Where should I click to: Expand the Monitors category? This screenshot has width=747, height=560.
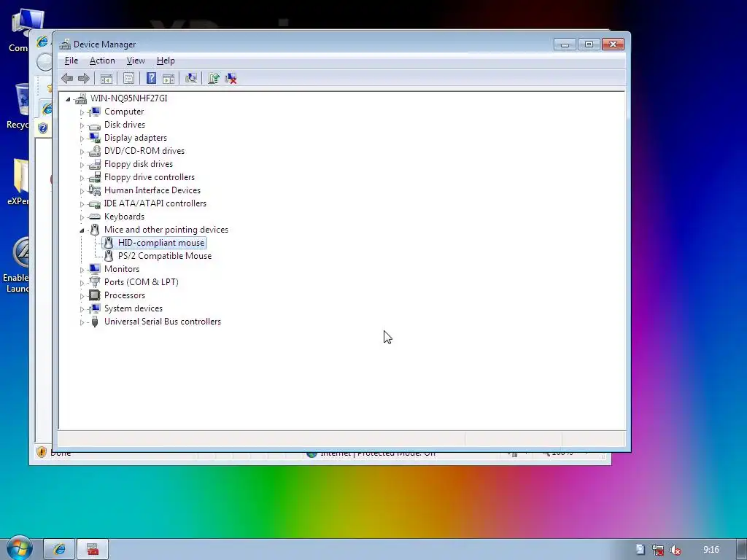click(x=82, y=270)
